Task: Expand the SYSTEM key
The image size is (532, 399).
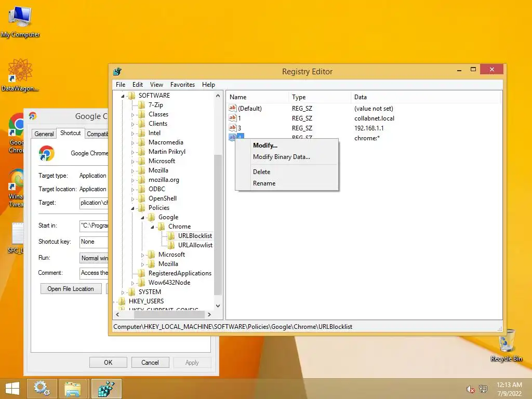Action: 123,292
